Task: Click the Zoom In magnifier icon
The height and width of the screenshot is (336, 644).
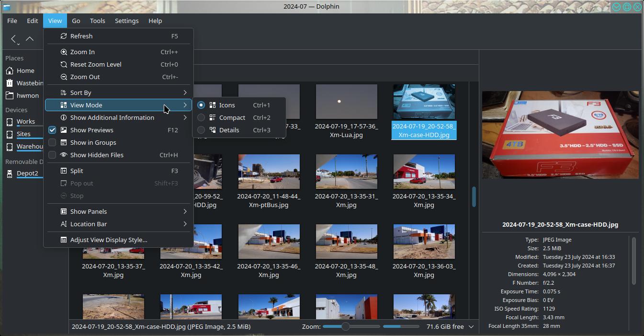Action: click(64, 52)
